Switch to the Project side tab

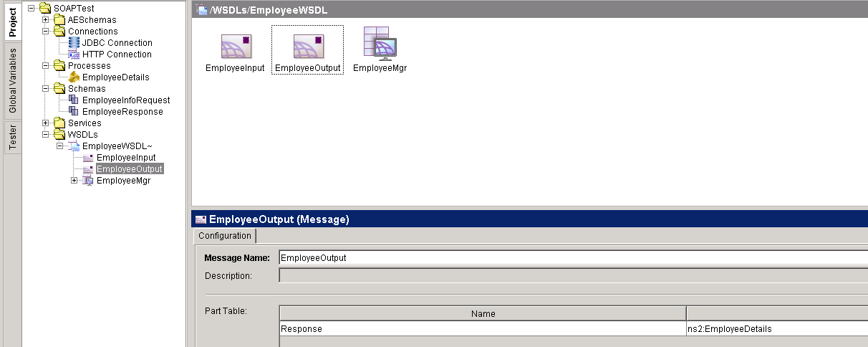(12, 21)
